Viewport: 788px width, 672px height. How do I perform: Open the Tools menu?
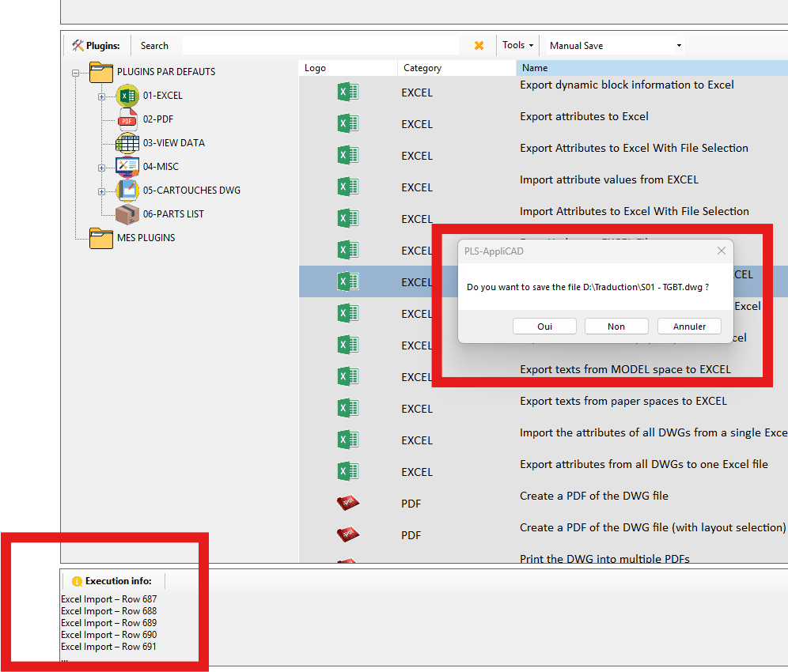tap(518, 46)
